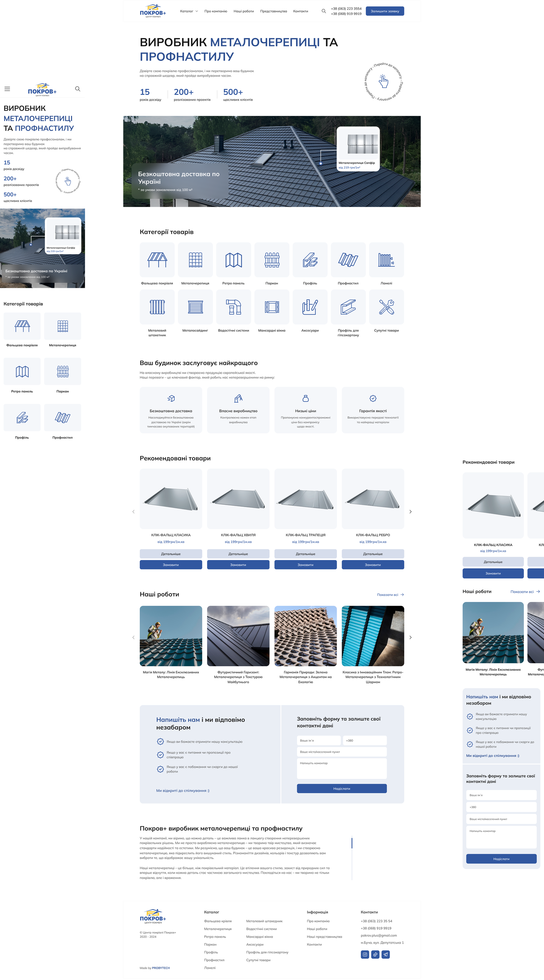Tap mobile Фальцева покрівля category tile
The height and width of the screenshot is (980, 544).
tap(22, 326)
